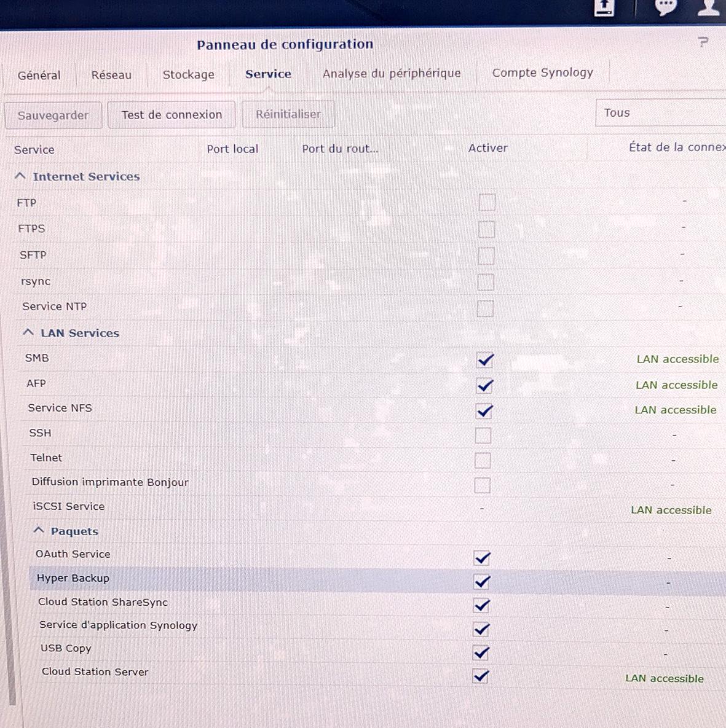Viewport: 726px width, 728px height.
Task: Uncheck the OAuth Service checkbox
Action: (x=482, y=558)
